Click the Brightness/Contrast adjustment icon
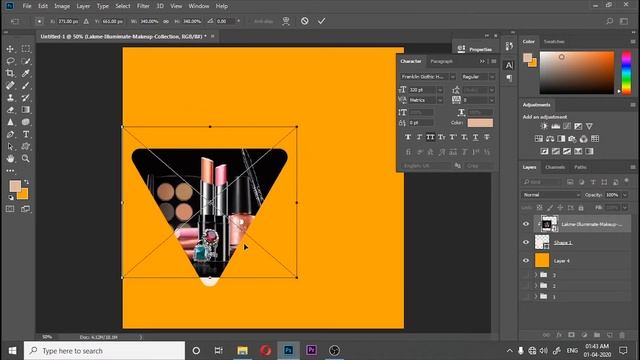Viewport: 640px width, 360px height. point(544,127)
